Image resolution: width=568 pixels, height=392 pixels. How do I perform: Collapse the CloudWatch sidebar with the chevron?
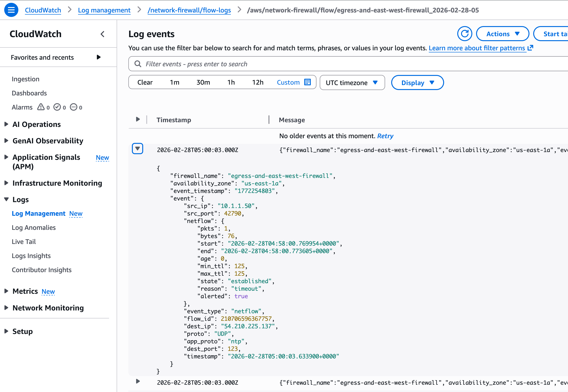point(103,34)
